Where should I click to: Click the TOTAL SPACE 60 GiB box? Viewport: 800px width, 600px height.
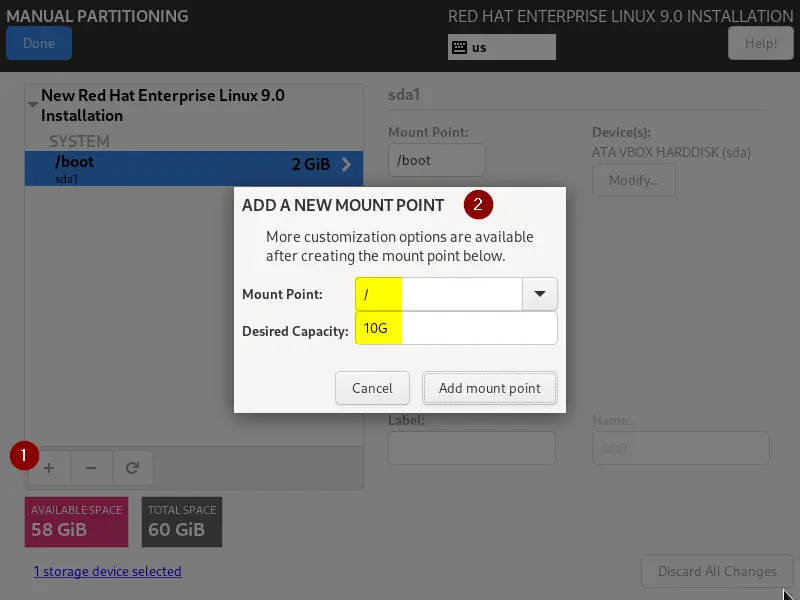click(182, 522)
